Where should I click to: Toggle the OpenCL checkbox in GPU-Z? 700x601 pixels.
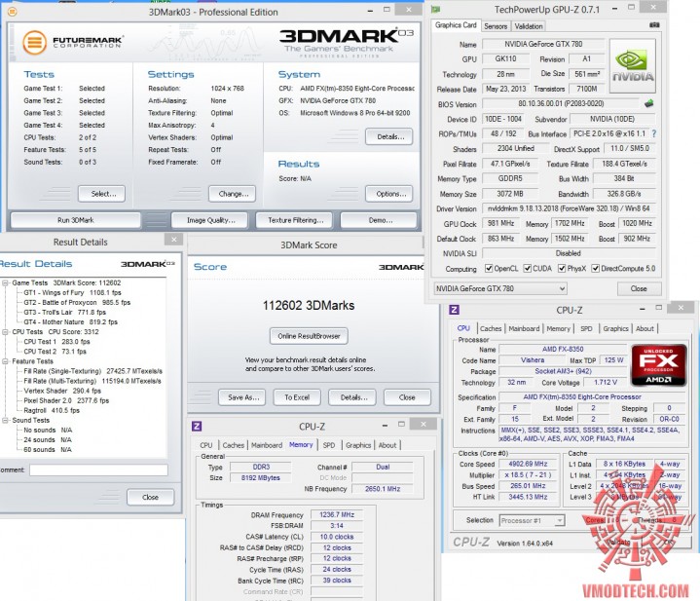489,268
